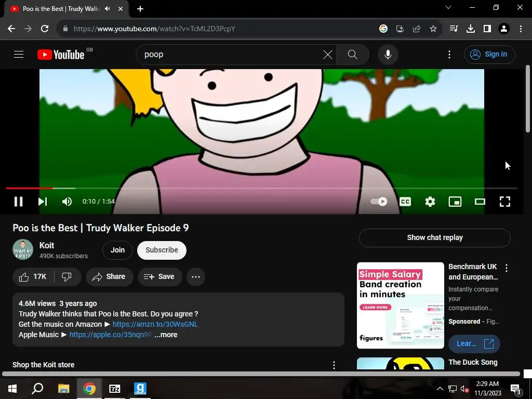Click the Benchmark UK and European ad title
532x399 pixels.
click(x=473, y=272)
